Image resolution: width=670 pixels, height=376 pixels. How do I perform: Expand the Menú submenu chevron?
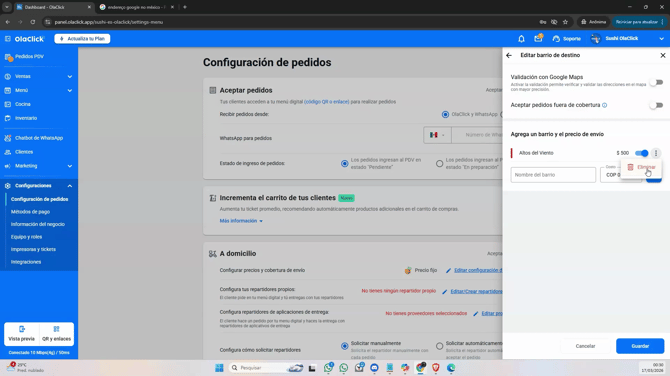pyautogui.click(x=70, y=91)
